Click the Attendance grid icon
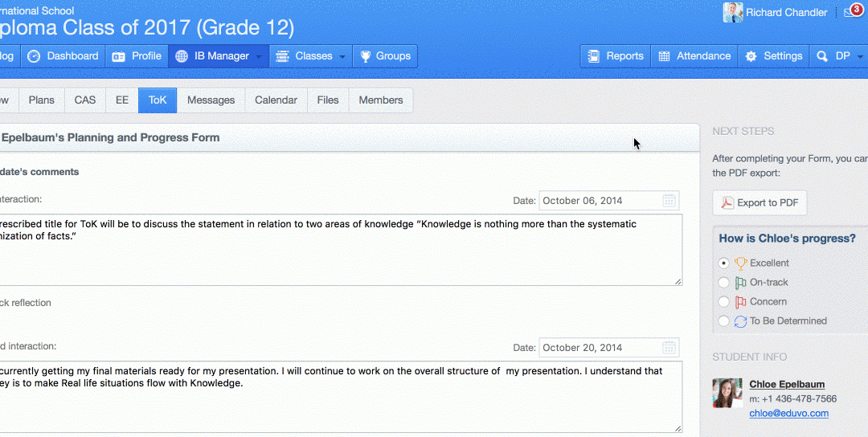 pos(665,56)
